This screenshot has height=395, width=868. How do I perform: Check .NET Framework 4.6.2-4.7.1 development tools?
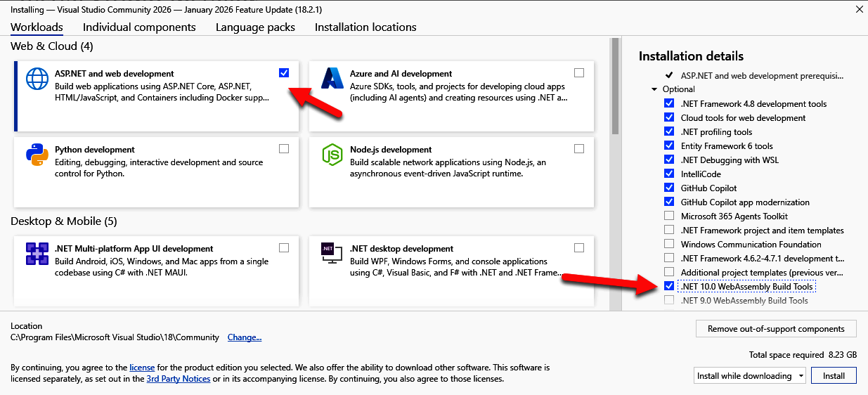tap(669, 258)
